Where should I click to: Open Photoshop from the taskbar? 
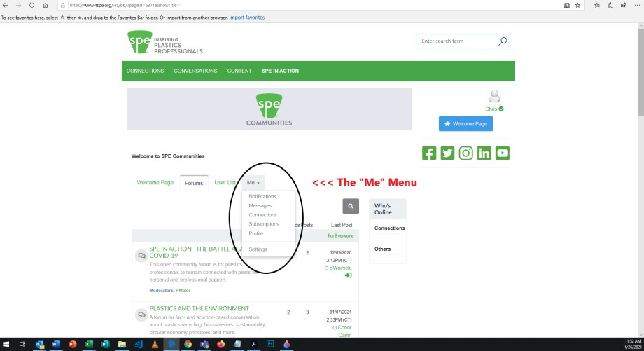pos(270,345)
